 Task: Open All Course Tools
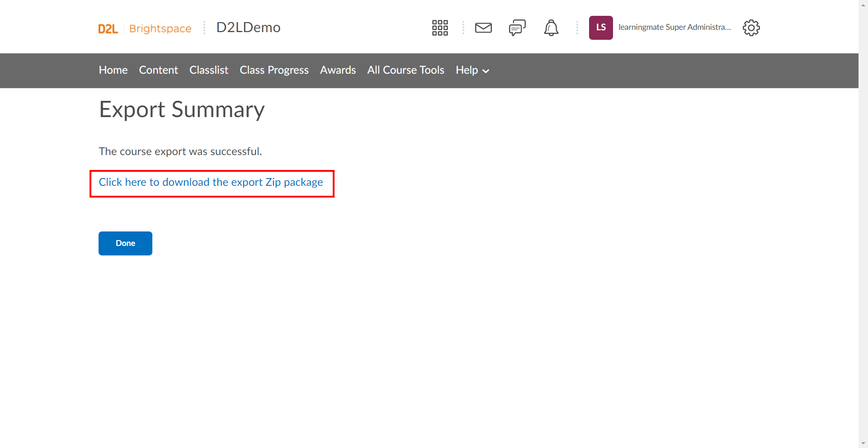406,70
